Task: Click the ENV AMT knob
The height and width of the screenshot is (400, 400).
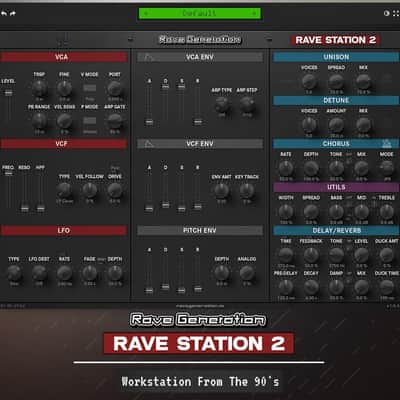Action: pyautogui.click(x=222, y=190)
